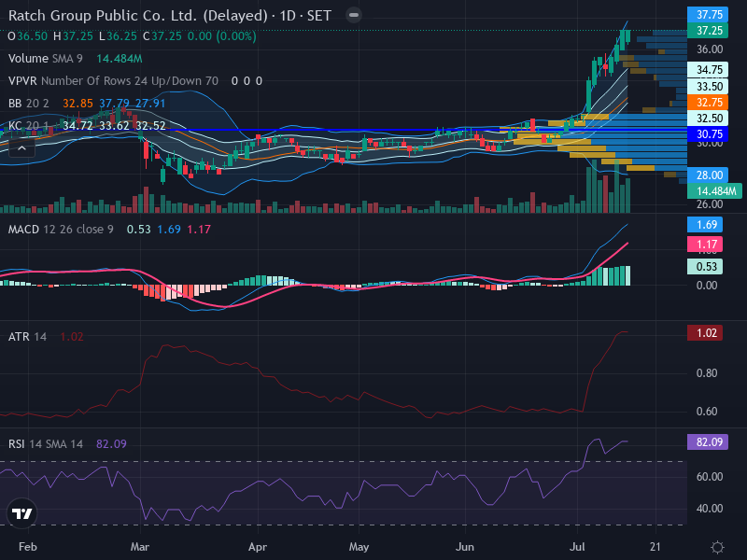This screenshot has width=747, height=560.
Task: Click the 37.75 upper band price label
Action: tap(707, 15)
